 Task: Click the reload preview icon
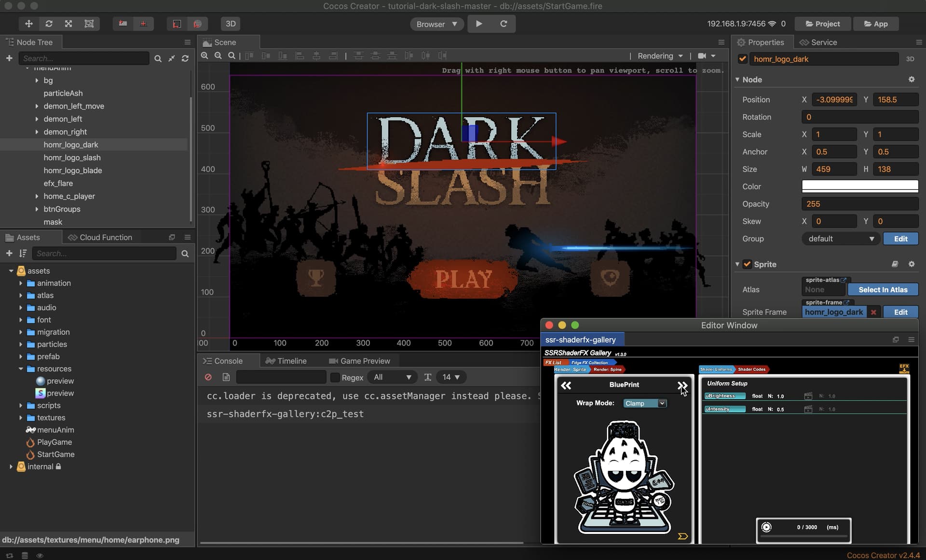pos(504,24)
